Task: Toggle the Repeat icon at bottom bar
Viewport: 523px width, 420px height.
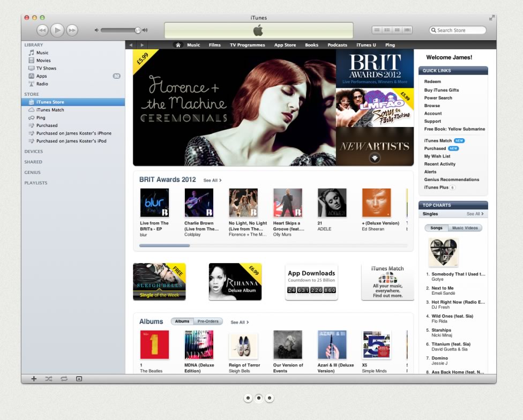Action: 64,379
